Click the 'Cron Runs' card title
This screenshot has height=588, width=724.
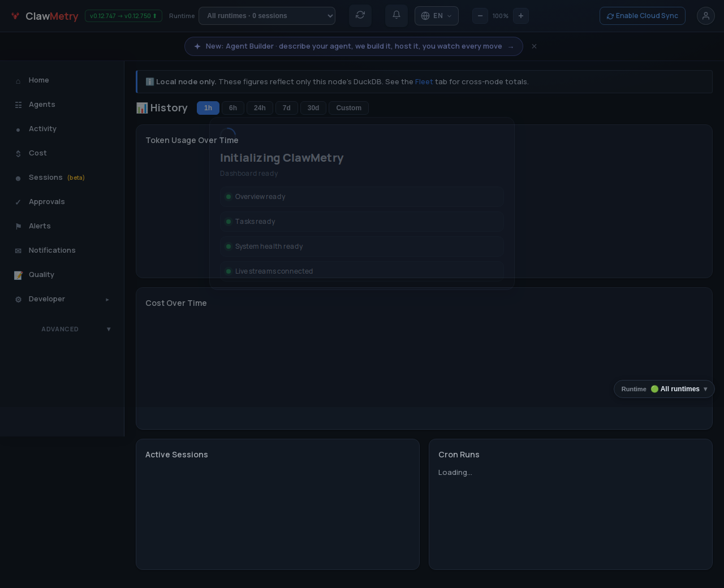coord(459,455)
